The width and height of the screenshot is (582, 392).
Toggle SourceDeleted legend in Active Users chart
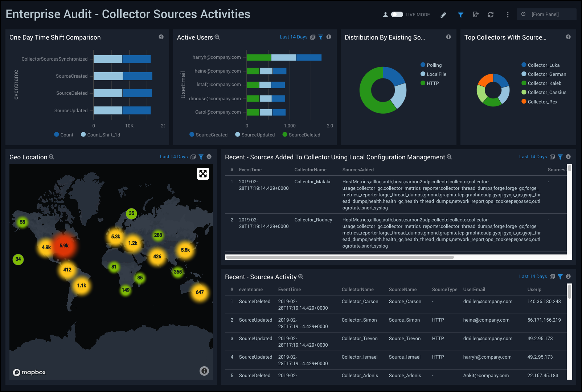pos(301,135)
